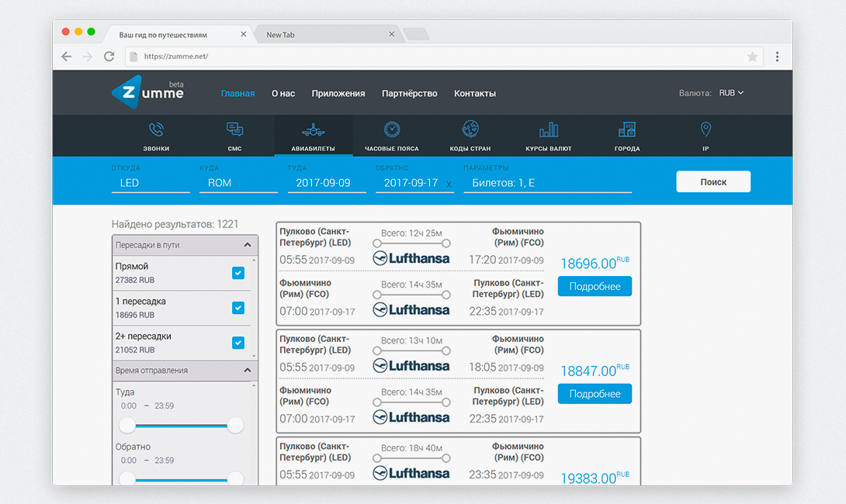The height and width of the screenshot is (504, 846).
Task: Close the Ваш гид по путешествиям tab
Action: (x=244, y=34)
